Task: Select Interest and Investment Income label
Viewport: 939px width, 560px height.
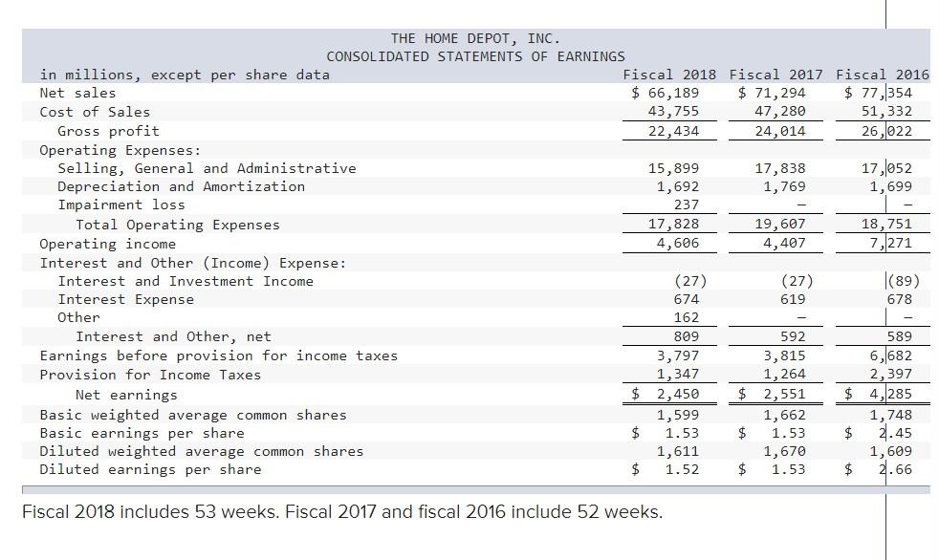Action: tap(186, 281)
